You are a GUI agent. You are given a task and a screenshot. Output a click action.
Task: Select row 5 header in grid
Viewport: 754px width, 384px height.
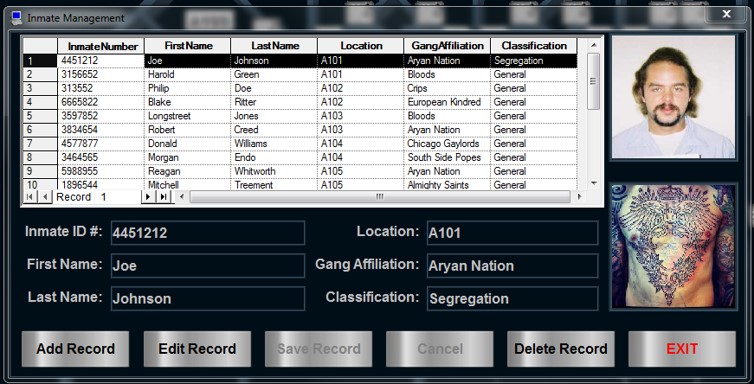click(x=40, y=116)
